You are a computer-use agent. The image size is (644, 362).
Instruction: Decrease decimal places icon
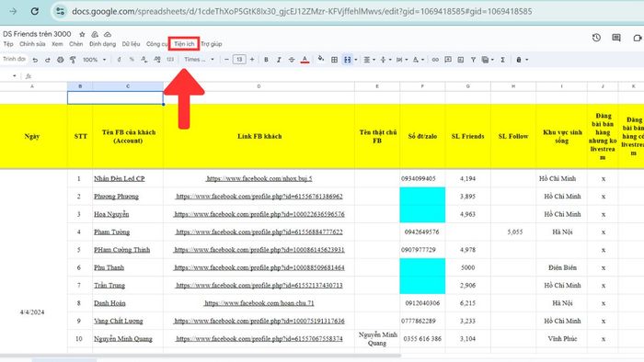(144, 60)
